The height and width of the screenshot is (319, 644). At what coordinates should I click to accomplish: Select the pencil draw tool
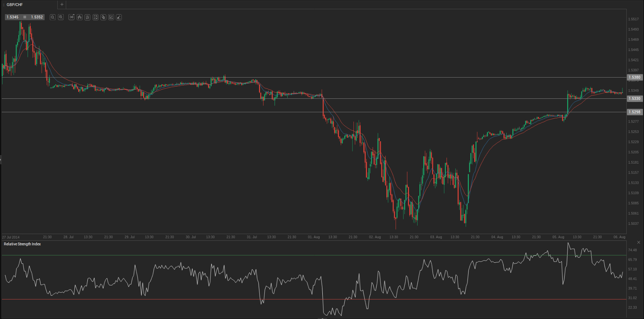pyautogui.click(x=119, y=17)
